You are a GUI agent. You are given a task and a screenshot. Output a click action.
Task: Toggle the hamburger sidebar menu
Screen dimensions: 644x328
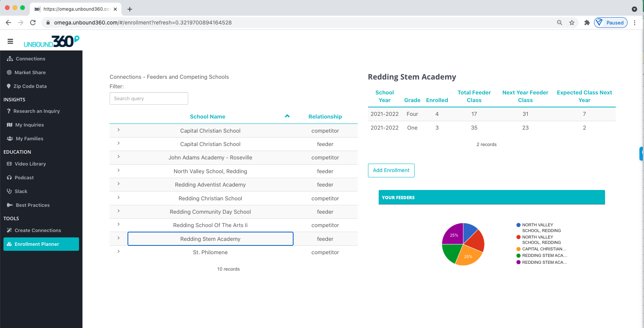(x=10, y=41)
